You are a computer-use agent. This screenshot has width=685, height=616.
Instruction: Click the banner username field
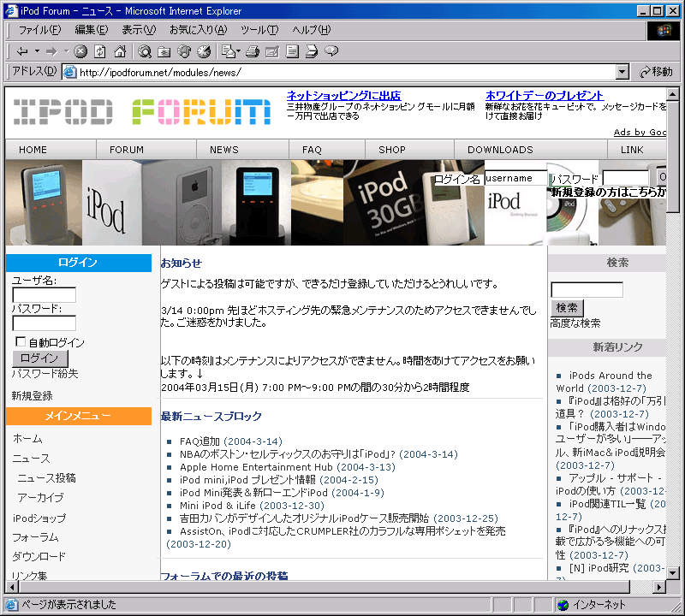pos(515,178)
